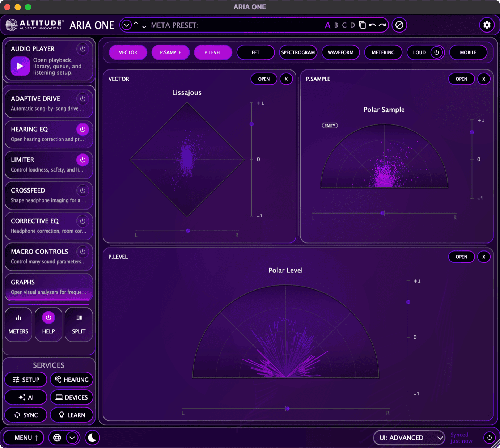This screenshot has height=448, width=500.
Task: Select the P.Level graph tab
Action: coord(213,52)
